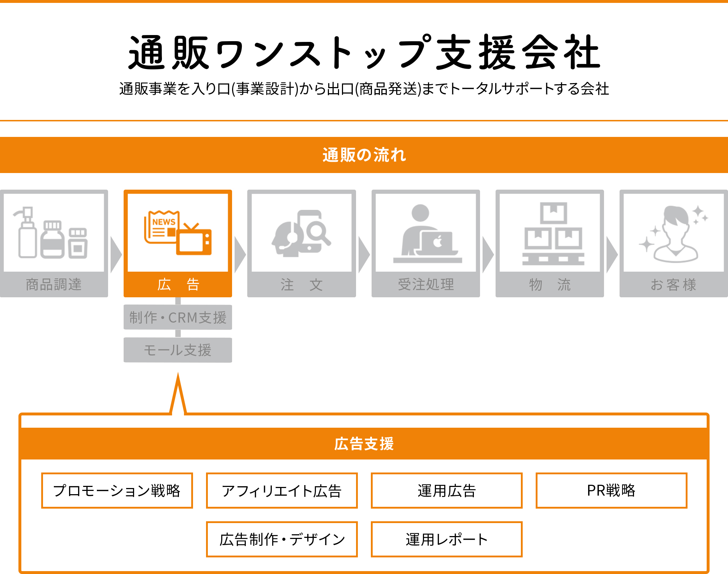The height and width of the screenshot is (574, 728).
Task: Select the orange 広 告 step label
Action: click(x=178, y=285)
